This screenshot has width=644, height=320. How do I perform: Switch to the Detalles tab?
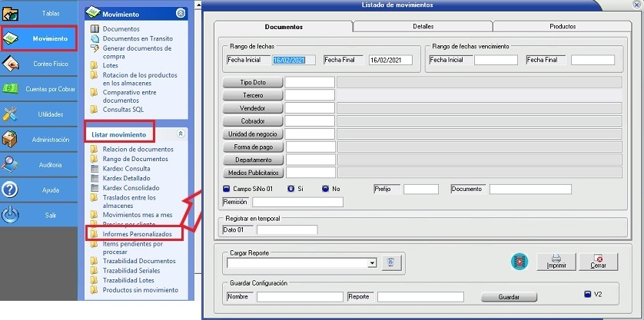pyautogui.click(x=423, y=27)
